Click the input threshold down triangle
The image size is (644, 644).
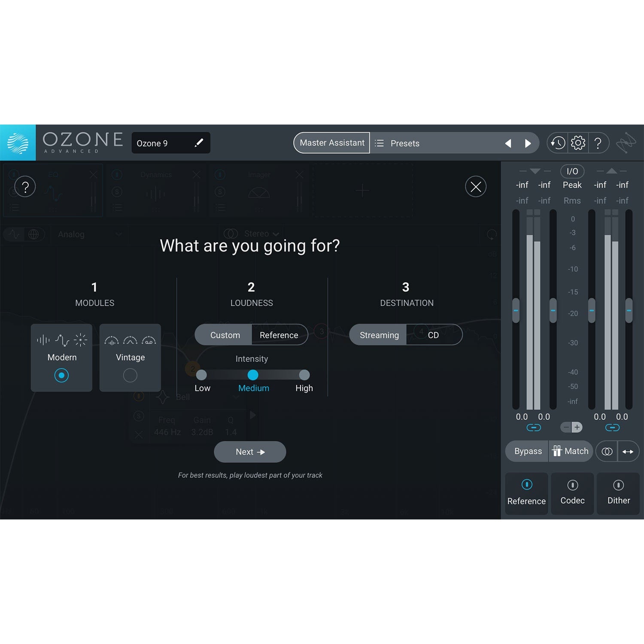(x=535, y=171)
